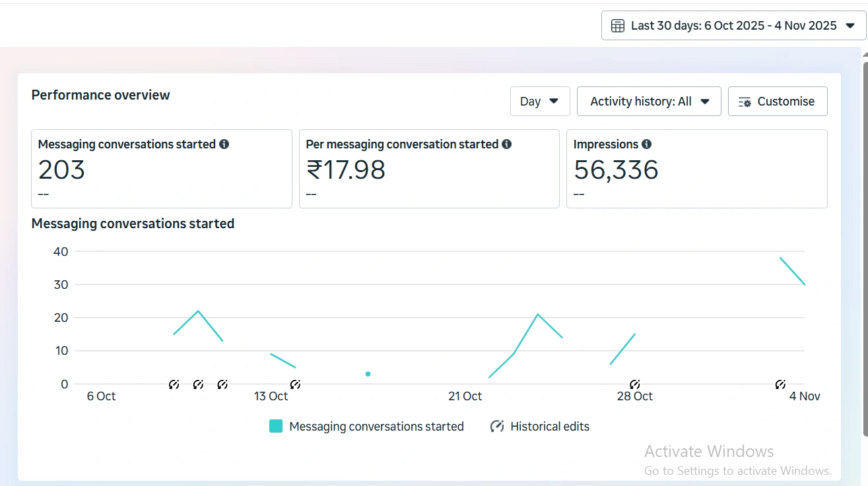Click the Customise button
Viewport: 868px width, 486px height.
pos(778,101)
